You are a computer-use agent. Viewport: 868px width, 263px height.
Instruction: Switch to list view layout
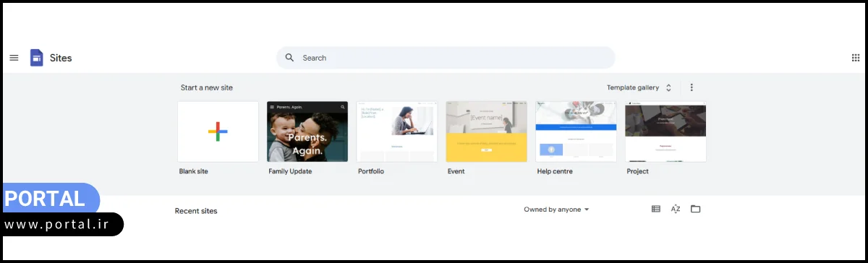(x=656, y=209)
